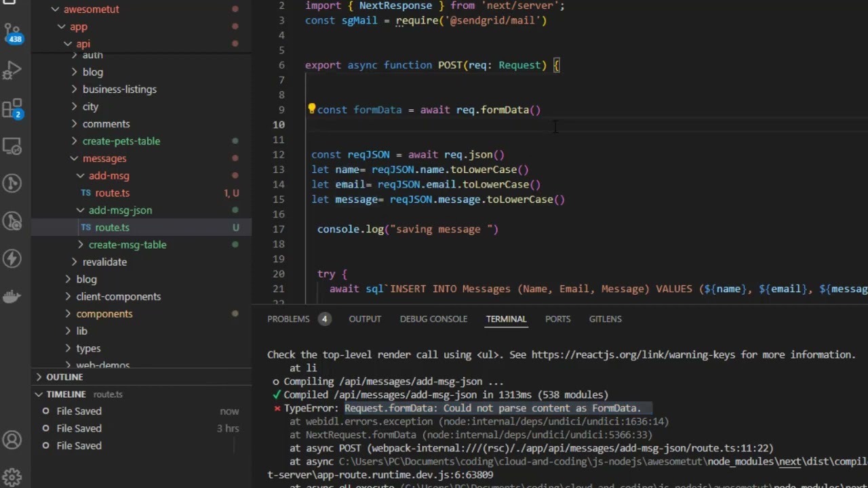
Task: Open the GitLens Inspect activity icon
Action: coord(12,221)
